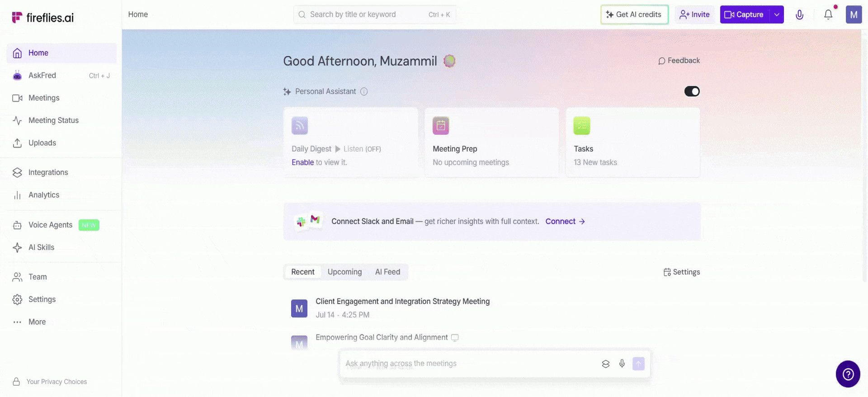Click the Meeting Prep calendar icon
Screen dimensions: 868x397
tap(441, 126)
